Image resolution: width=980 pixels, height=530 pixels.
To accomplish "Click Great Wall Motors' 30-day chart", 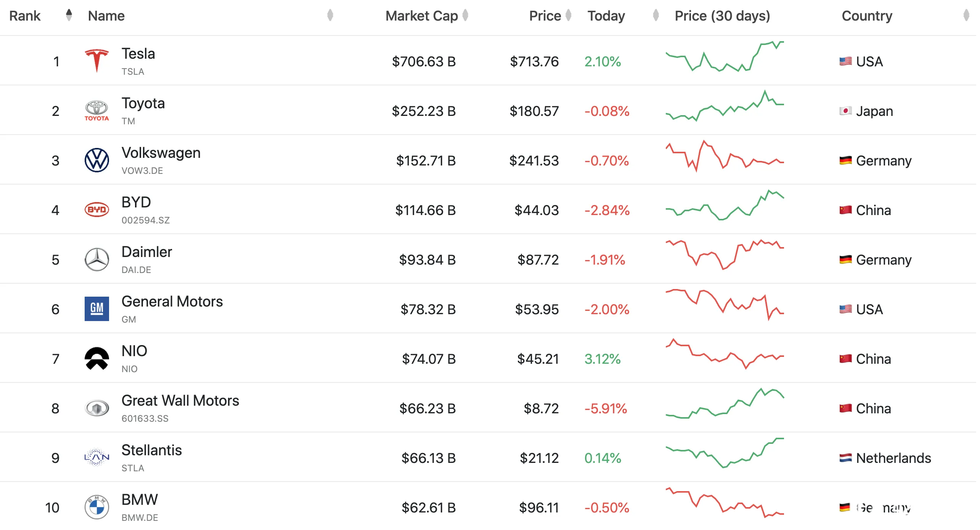I will tap(725, 403).
